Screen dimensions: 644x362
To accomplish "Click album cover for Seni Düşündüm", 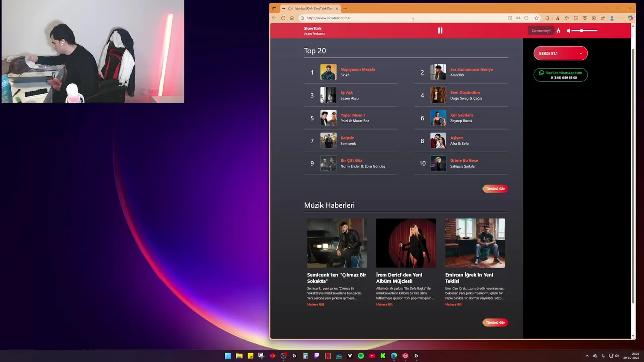I will point(438,95).
